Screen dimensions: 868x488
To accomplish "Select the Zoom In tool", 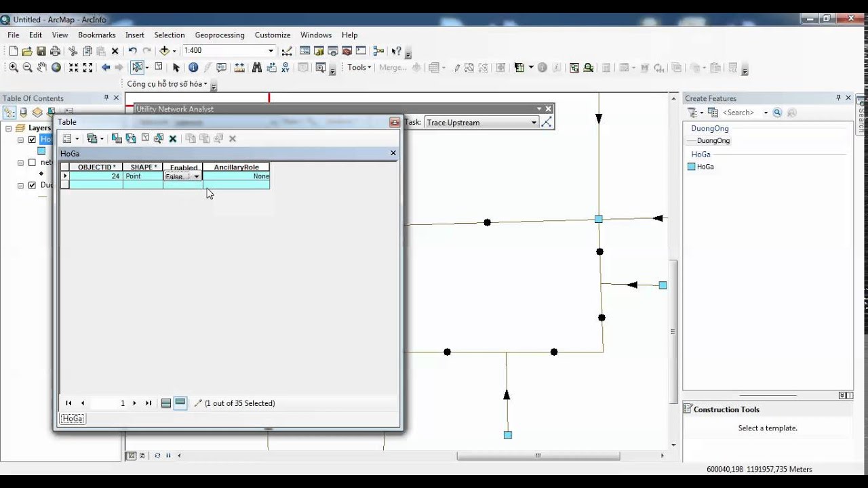I will click(x=13, y=67).
